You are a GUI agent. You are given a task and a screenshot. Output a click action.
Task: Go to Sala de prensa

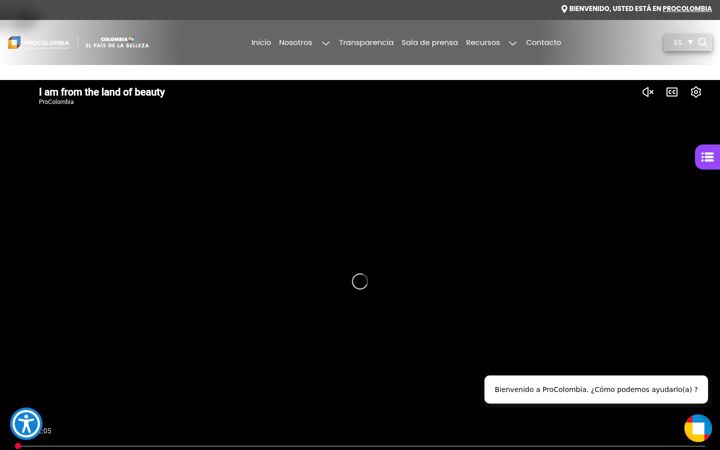429,42
